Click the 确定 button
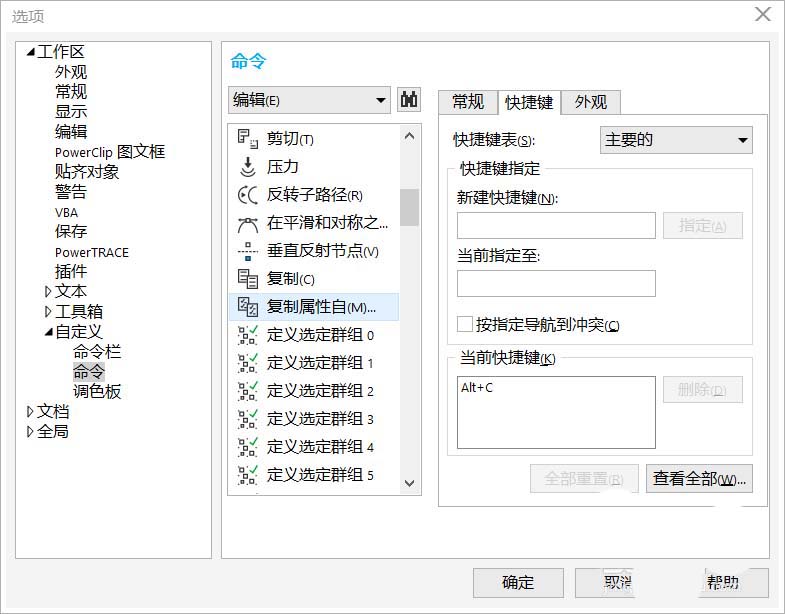The height and width of the screenshot is (614, 785). [518, 582]
